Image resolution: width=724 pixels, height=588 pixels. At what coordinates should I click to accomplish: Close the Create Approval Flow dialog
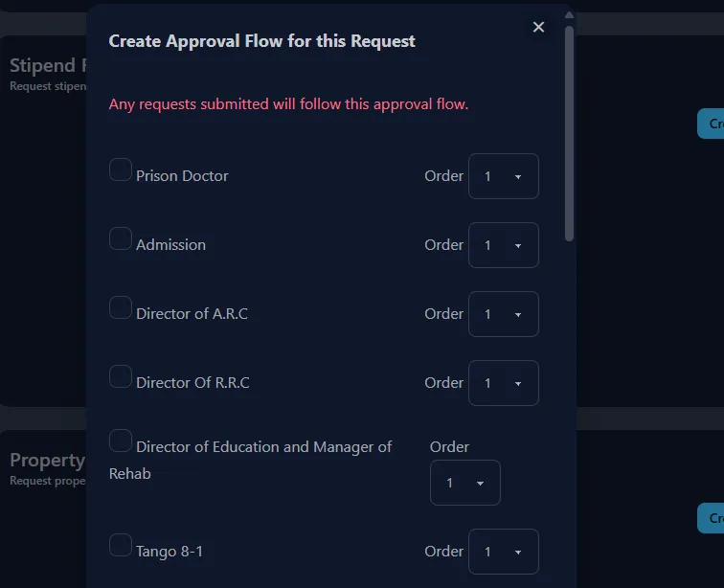click(x=538, y=27)
